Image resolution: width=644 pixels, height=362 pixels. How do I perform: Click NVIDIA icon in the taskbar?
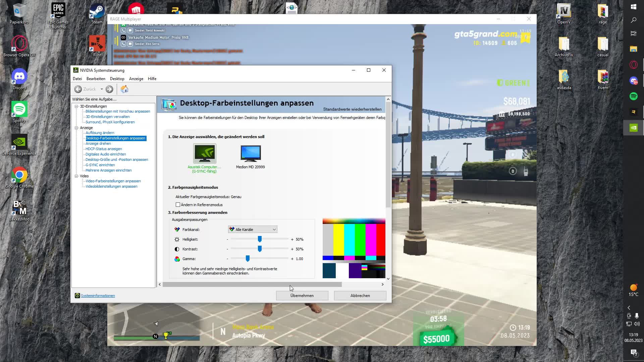click(633, 128)
